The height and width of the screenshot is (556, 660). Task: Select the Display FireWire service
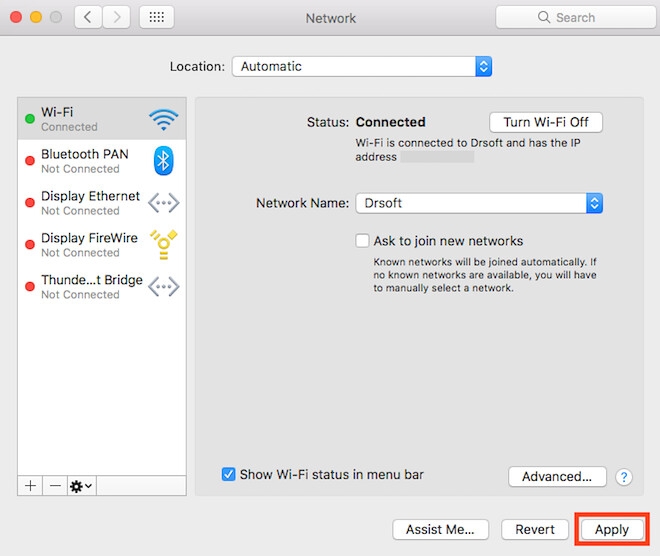coord(102,245)
